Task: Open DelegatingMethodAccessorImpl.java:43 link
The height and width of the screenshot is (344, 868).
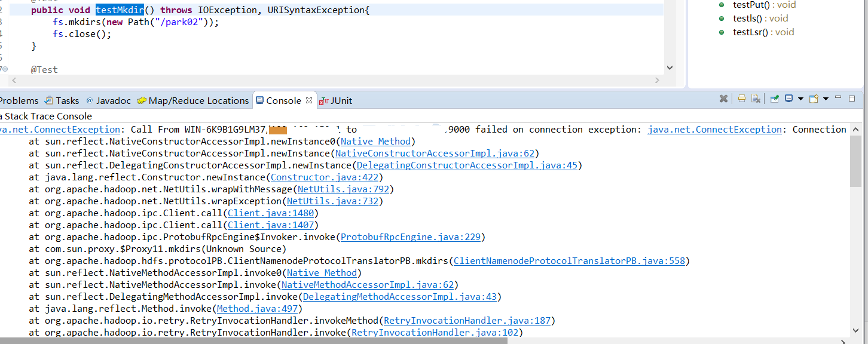Action: tap(400, 297)
